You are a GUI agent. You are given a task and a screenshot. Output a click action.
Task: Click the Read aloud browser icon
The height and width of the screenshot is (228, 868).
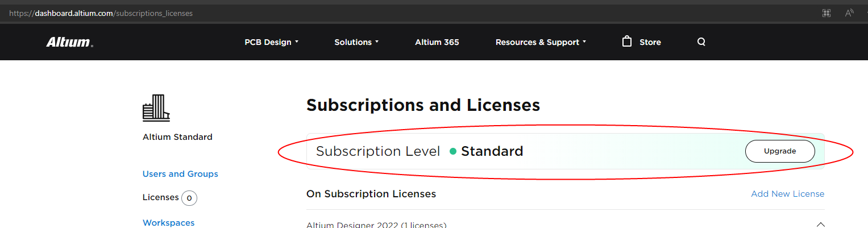[850, 13]
